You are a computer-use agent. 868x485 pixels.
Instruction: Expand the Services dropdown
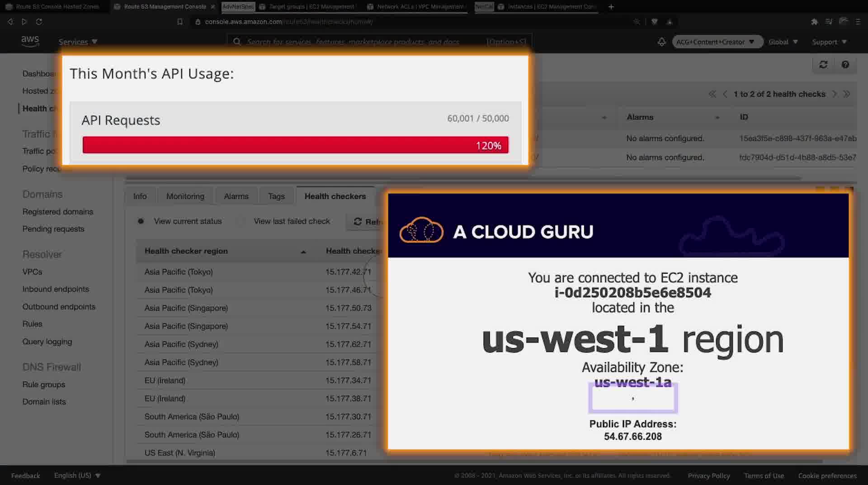click(78, 42)
